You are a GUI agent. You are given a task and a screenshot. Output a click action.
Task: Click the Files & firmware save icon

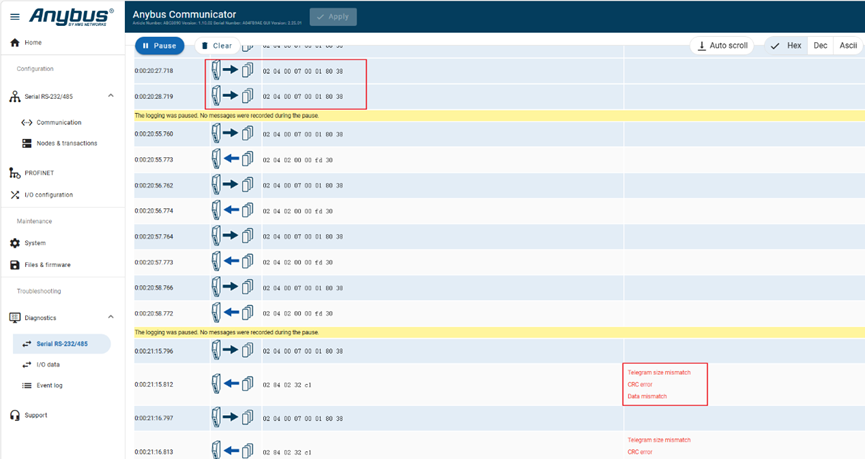click(15, 265)
